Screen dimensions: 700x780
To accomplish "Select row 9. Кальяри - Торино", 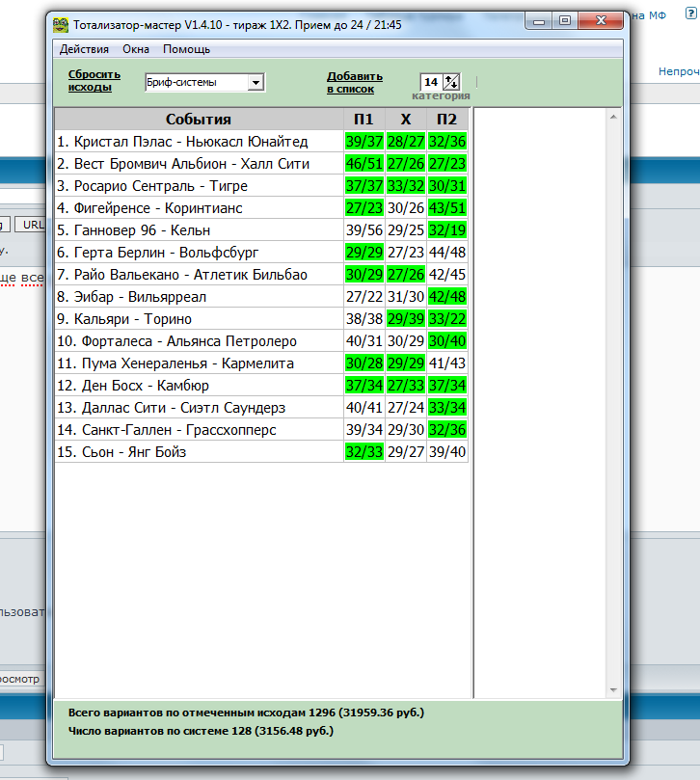I will tap(199, 319).
